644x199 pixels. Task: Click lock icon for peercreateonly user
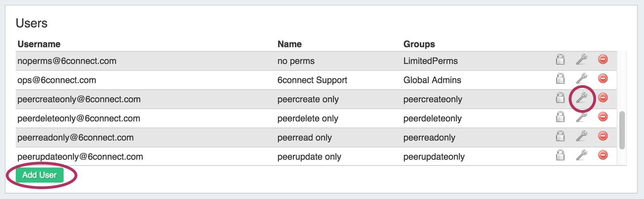pyautogui.click(x=560, y=98)
